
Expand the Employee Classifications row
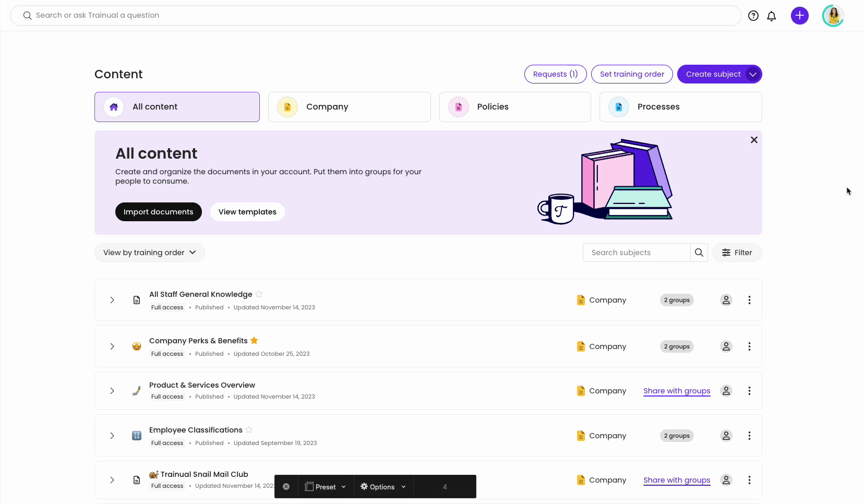pyautogui.click(x=112, y=436)
